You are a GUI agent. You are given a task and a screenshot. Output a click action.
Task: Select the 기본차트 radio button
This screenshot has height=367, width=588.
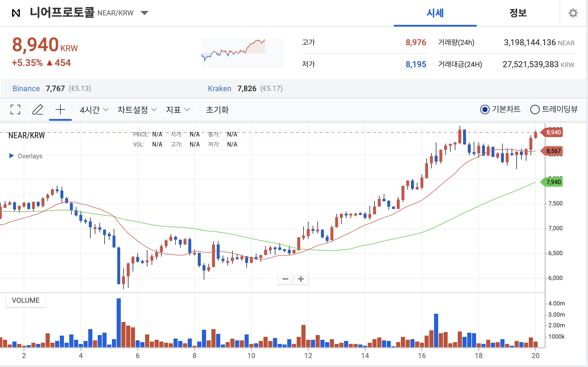485,110
